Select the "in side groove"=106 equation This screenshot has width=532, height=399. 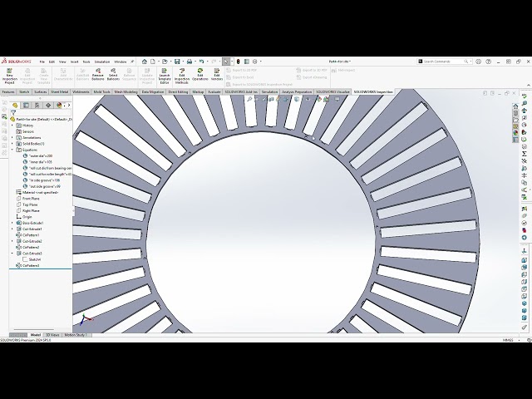42,180
